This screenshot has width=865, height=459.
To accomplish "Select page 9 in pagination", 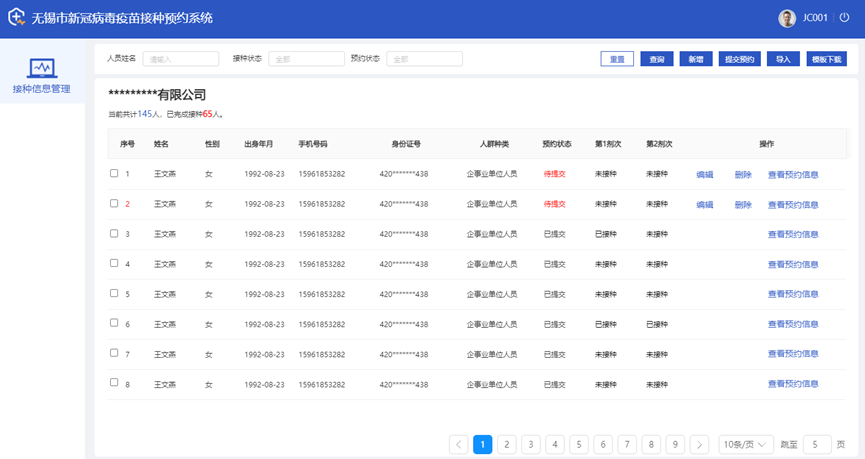I will point(675,444).
